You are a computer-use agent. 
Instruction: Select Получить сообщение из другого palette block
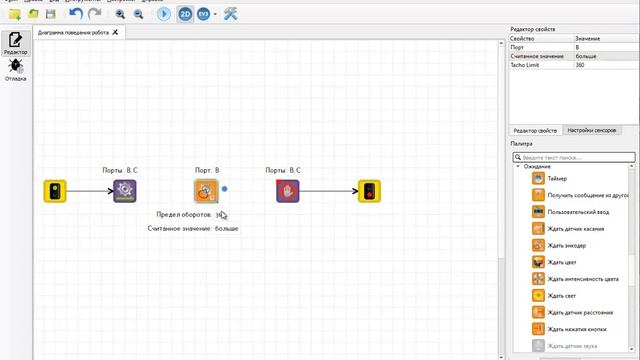[x=580, y=195]
